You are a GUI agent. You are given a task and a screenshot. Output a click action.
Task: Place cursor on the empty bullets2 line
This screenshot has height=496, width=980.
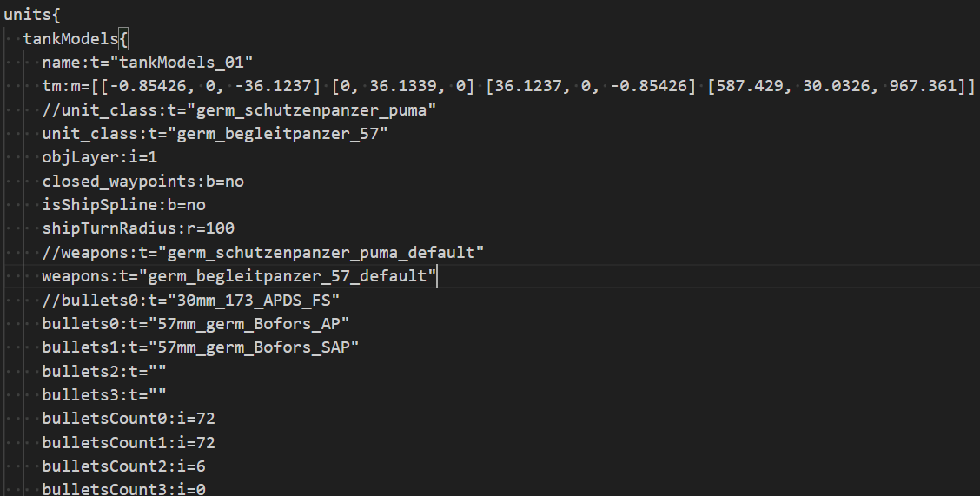tap(104, 371)
